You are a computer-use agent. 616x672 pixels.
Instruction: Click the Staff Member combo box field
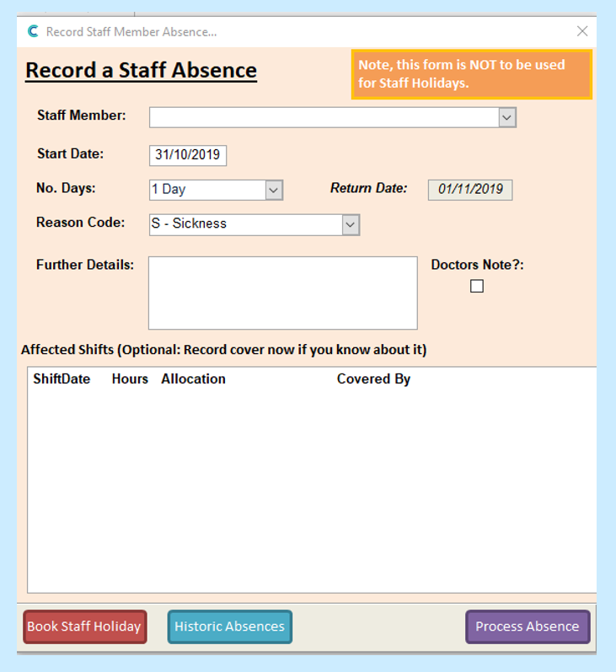(x=323, y=117)
